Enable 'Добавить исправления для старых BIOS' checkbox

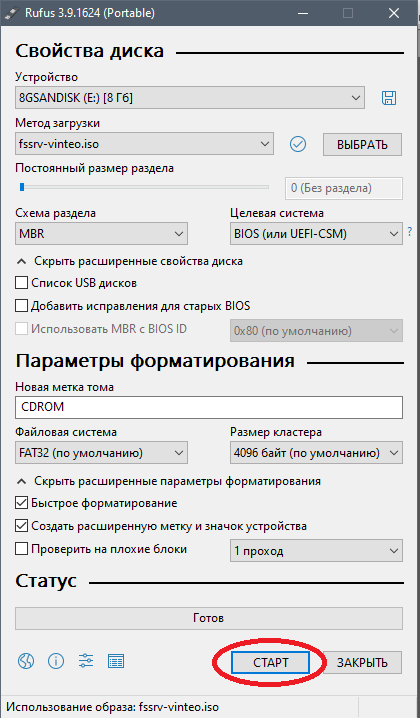22,305
